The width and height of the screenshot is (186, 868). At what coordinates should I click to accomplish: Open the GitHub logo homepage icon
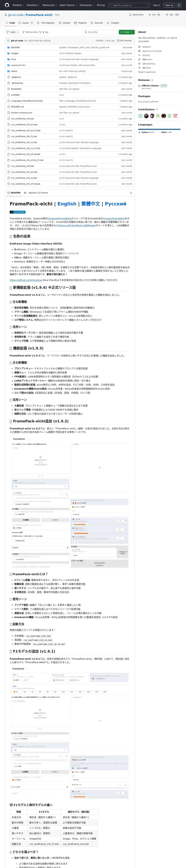[7, 5]
